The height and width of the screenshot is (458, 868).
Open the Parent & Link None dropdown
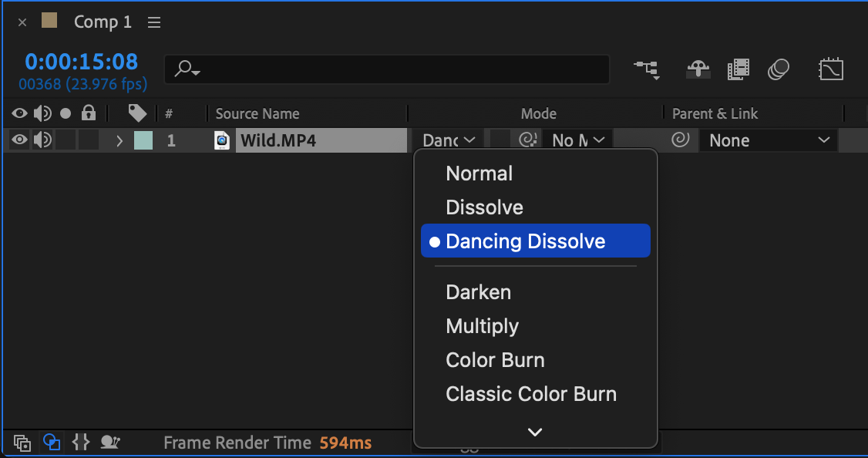(769, 140)
